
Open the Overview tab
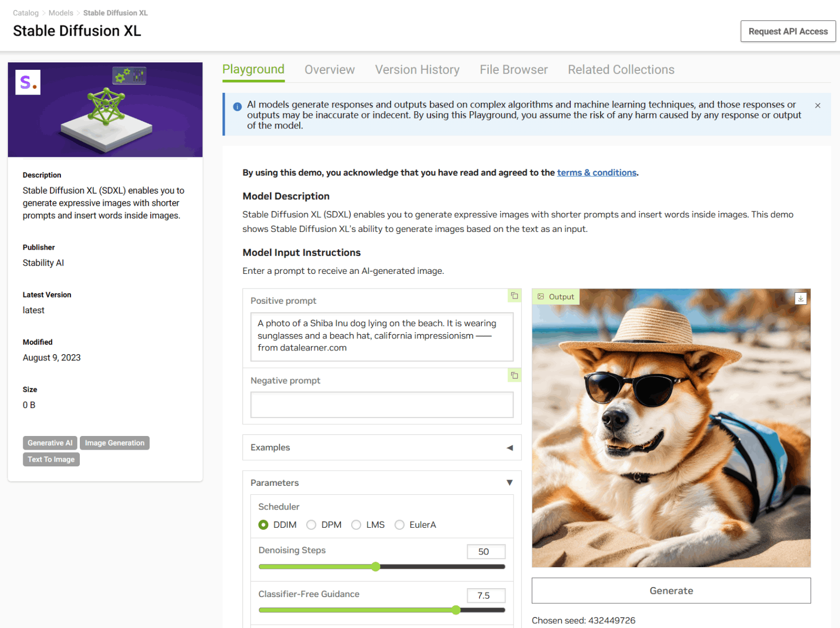[329, 70]
